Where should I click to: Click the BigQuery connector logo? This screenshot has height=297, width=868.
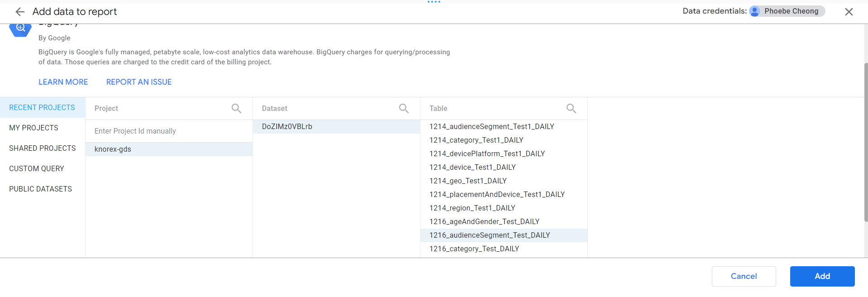click(x=20, y=29)
